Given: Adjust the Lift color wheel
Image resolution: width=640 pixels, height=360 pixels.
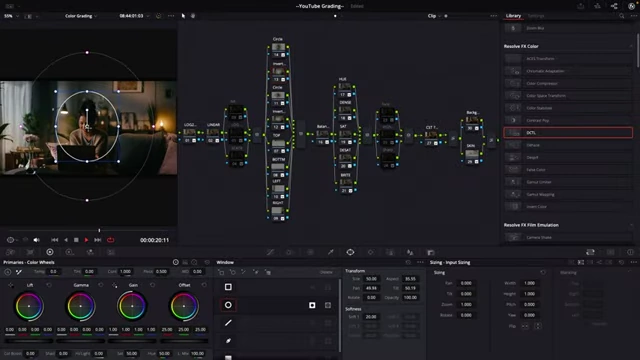Looking at the screenshot, I should coord(29,306).
